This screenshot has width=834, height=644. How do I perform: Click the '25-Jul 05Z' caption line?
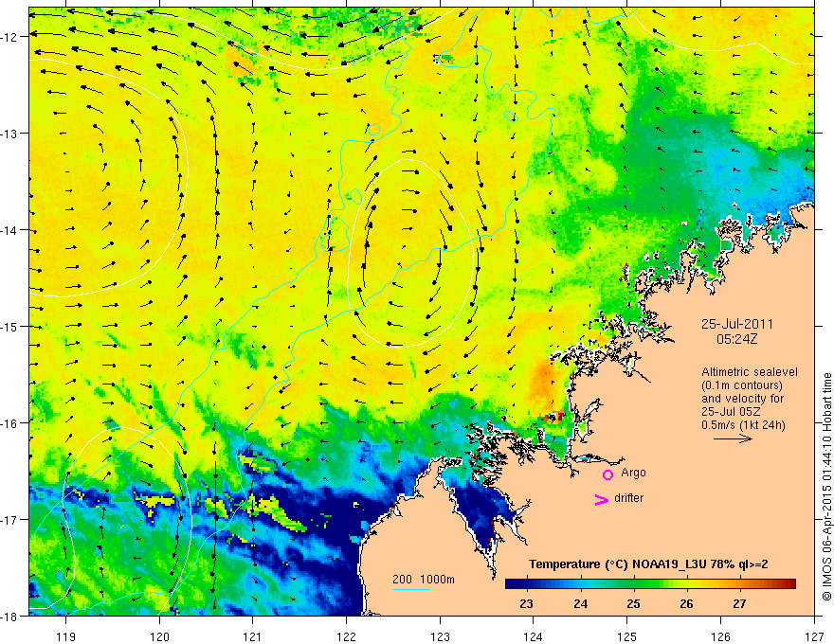coord(731,412)
